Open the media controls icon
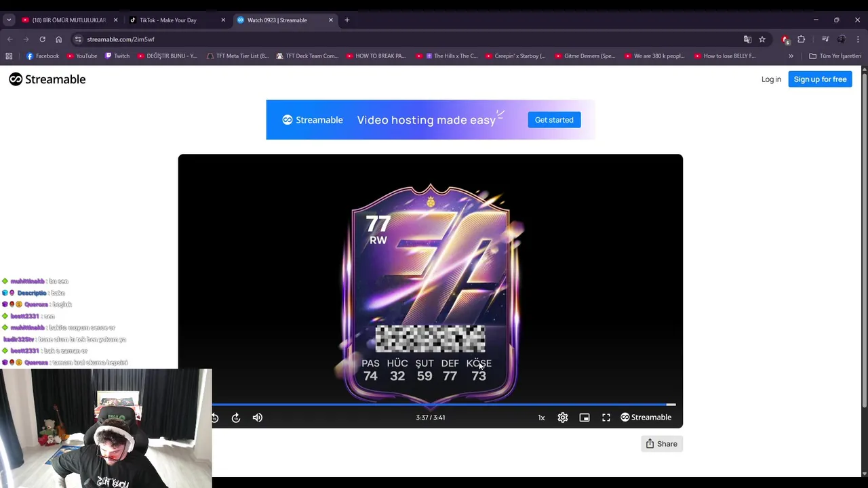 (825, 39)
